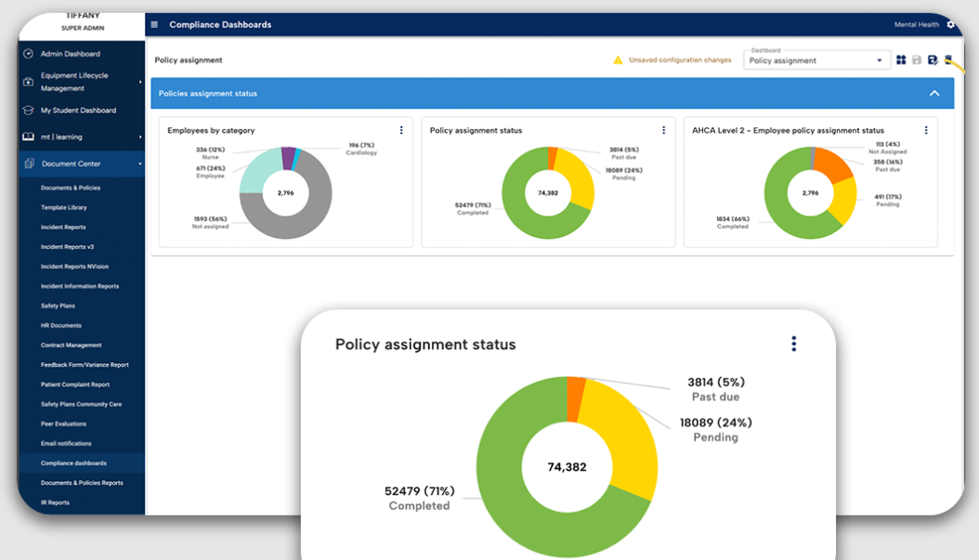Open the AHCA Level 2 widget options menu
This screenshot has width=979, height=560.
point(925,130)
